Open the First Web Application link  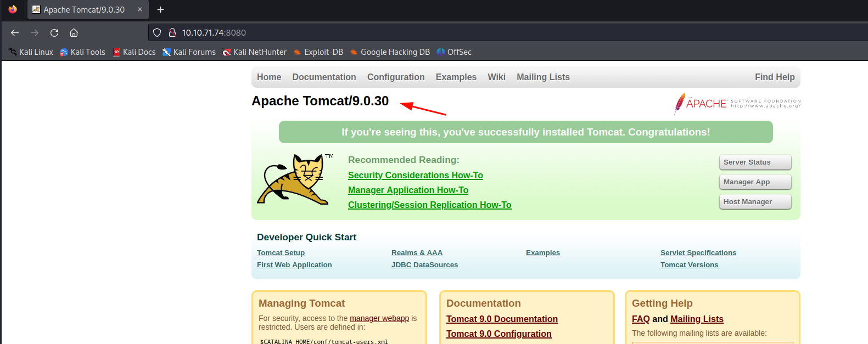click(294, 265)
